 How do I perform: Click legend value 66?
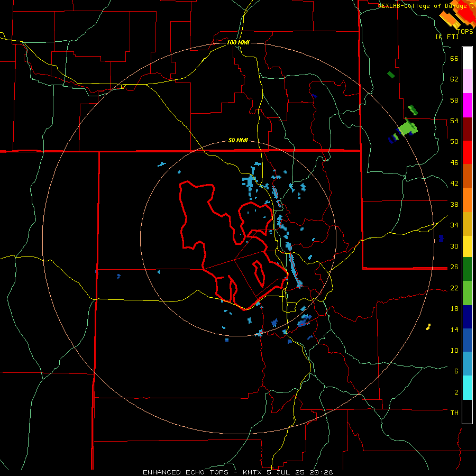(x=454, y=58)
